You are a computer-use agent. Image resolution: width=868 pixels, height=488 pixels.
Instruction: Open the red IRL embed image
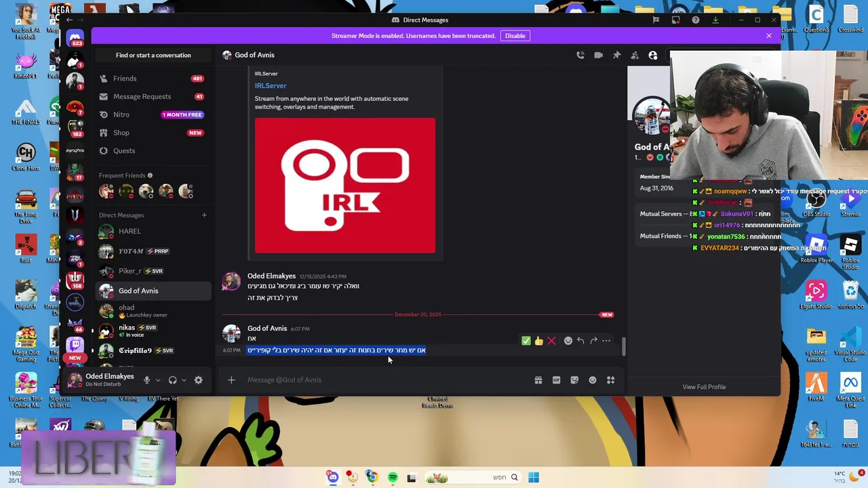(x=345, y=186)
